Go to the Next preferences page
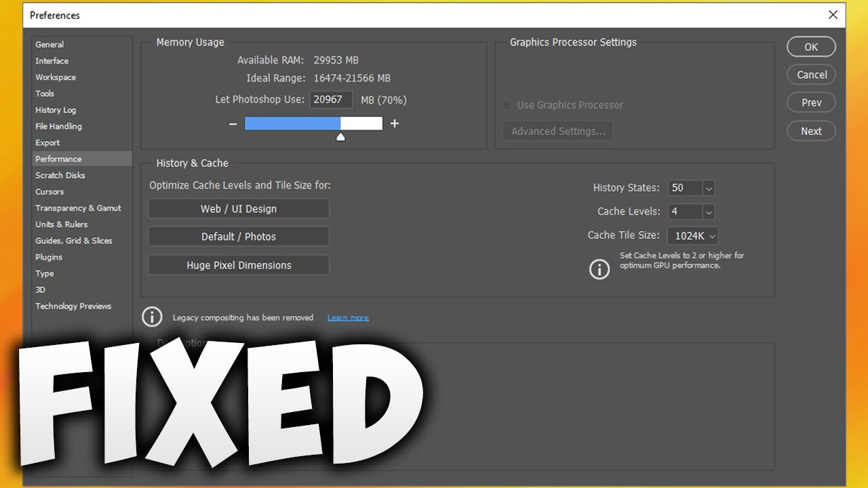868x488 pixels. tap(811, 131)
